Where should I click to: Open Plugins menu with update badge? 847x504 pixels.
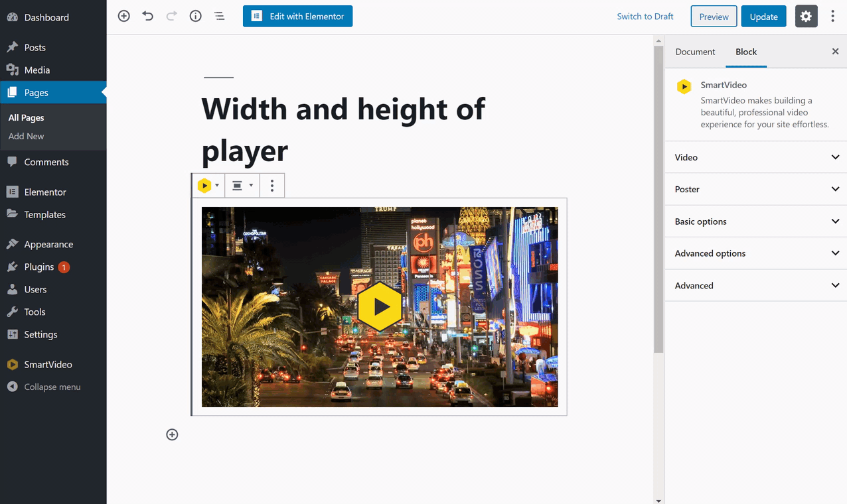53,267
